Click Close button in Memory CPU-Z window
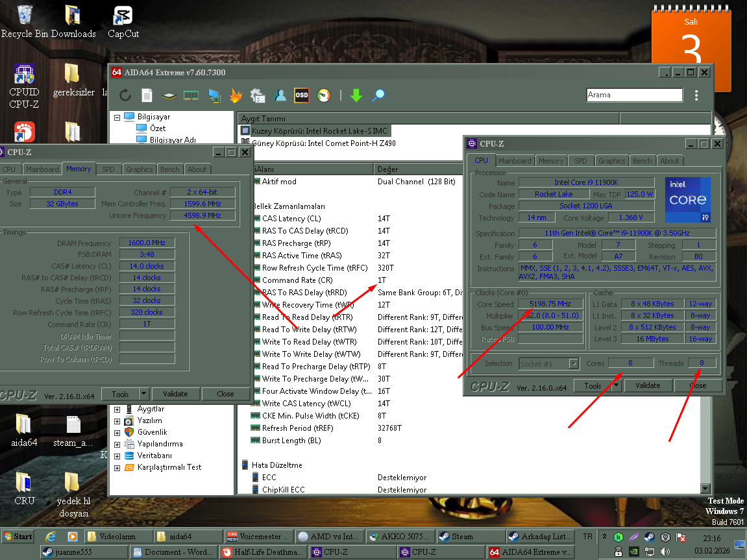Viewport: 747px width, 560px height. tap(225, 394)
